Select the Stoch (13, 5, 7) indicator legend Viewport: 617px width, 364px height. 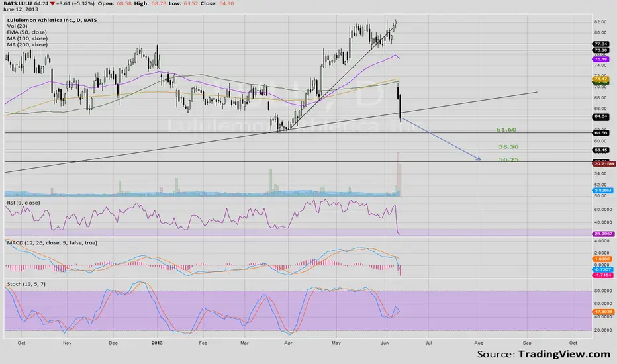tap(26, 284)
